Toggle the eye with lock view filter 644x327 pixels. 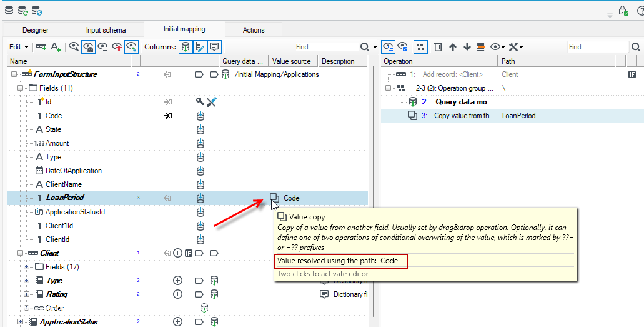[x=88, y=47]
